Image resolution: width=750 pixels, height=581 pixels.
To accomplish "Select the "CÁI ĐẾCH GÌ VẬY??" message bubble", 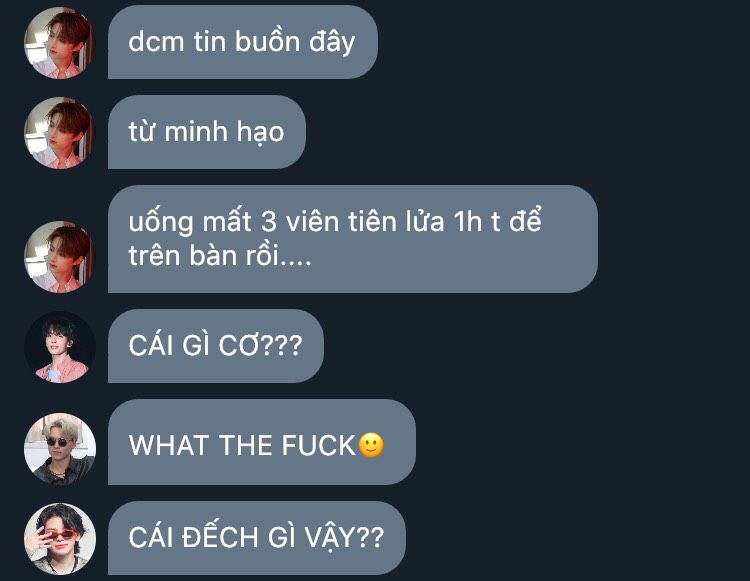I will point(257,538).
